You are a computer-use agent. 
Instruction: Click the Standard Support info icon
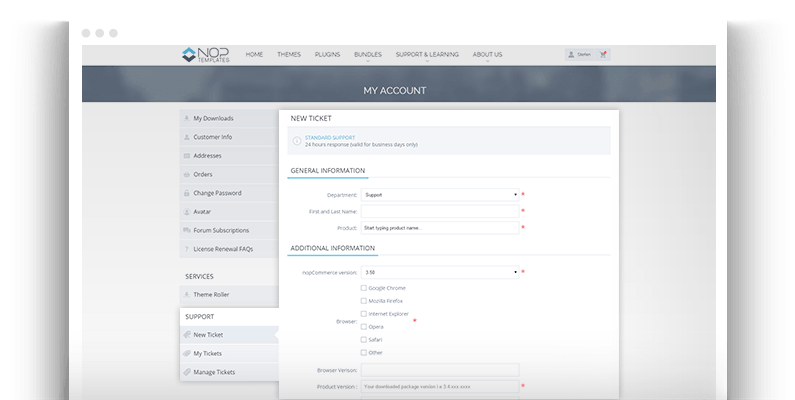coord(296,141)
